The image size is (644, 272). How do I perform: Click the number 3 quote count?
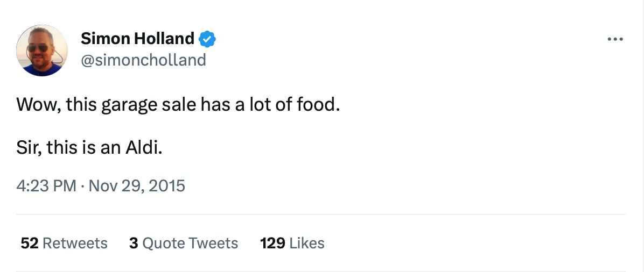point(134,244)
